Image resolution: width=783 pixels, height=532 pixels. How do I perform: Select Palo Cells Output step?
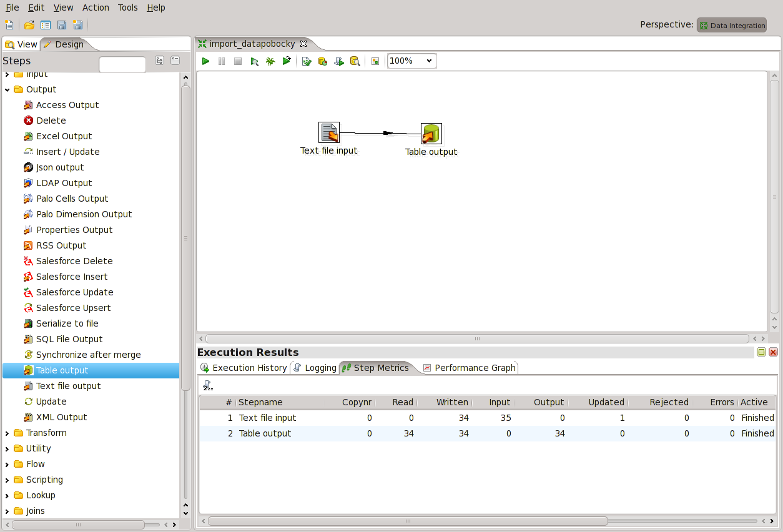66,199
